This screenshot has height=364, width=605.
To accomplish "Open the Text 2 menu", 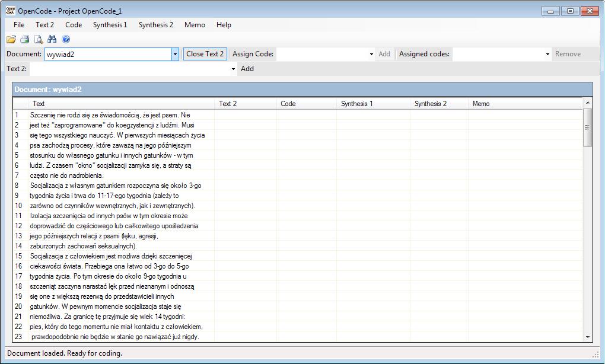I will [x=44, y=25].
